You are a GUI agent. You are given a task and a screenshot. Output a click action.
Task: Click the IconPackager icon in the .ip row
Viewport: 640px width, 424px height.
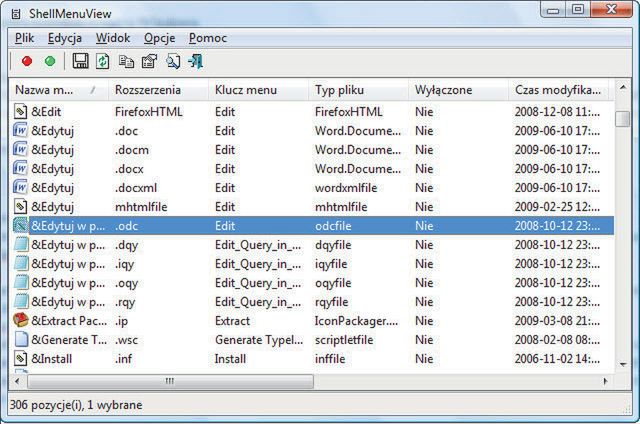click(x=21, y=320)
